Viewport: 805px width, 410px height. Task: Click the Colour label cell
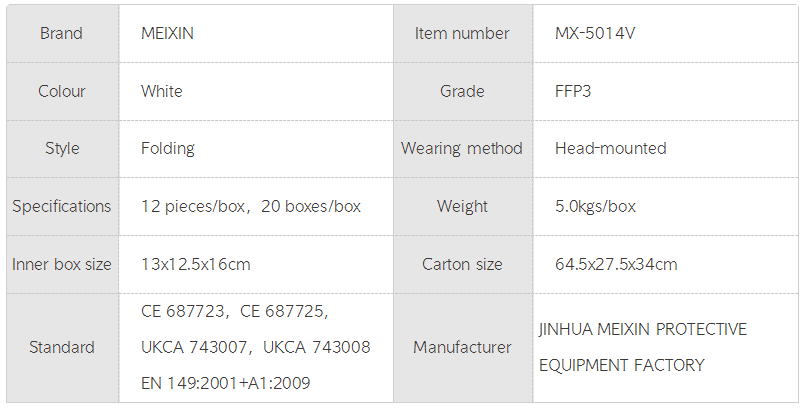coord(61,91)
